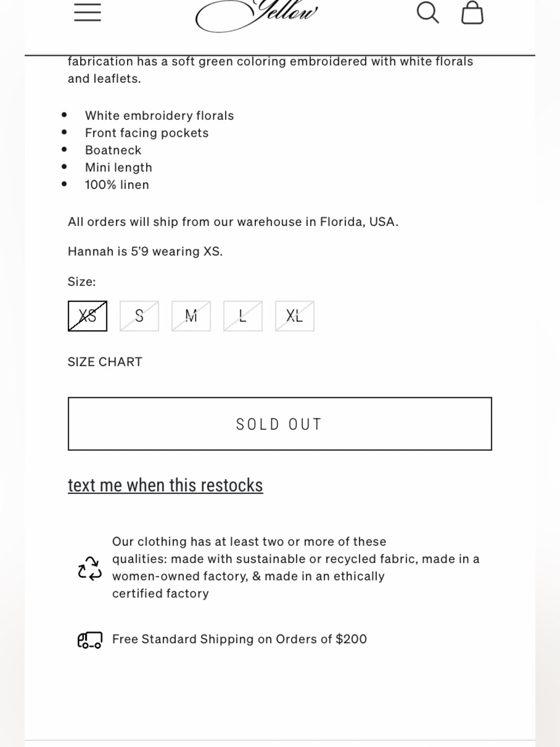Click the SOLD OUT button
This screenshot has height=747, width=560.
click(x=280, y=424)
